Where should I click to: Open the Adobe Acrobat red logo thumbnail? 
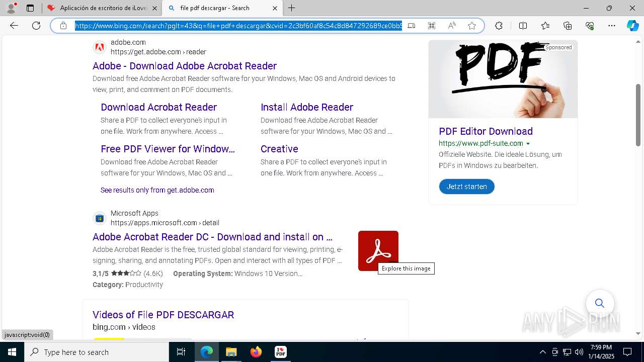pyautogui.click(x=378, y=251)
